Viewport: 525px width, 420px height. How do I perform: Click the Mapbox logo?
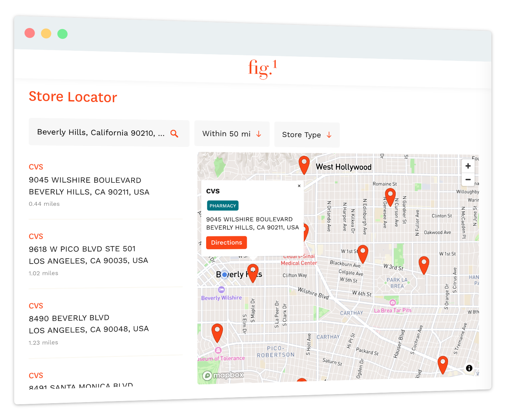coord(223,375)
